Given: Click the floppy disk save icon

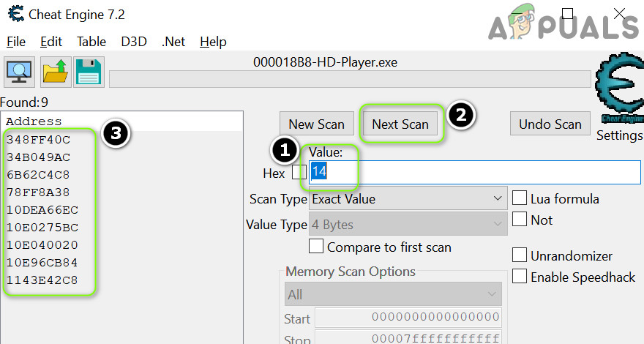Looking at the screenshot, I should 89,72.
